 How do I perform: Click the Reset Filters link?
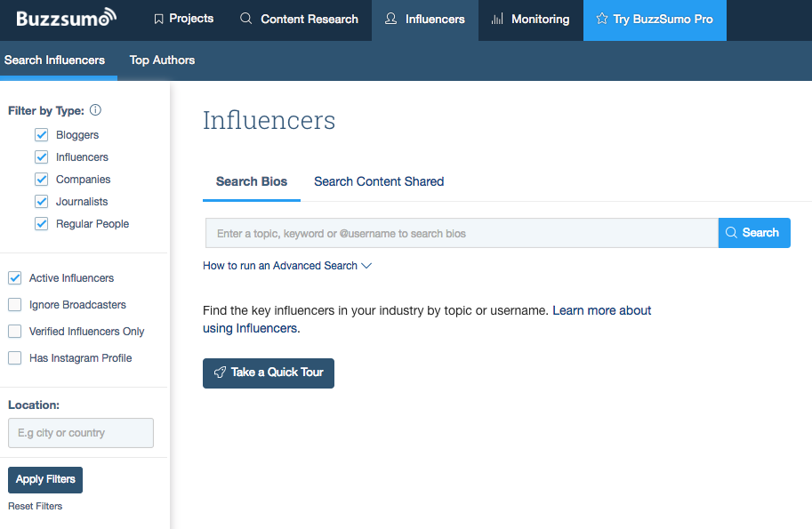coord(36,506)
